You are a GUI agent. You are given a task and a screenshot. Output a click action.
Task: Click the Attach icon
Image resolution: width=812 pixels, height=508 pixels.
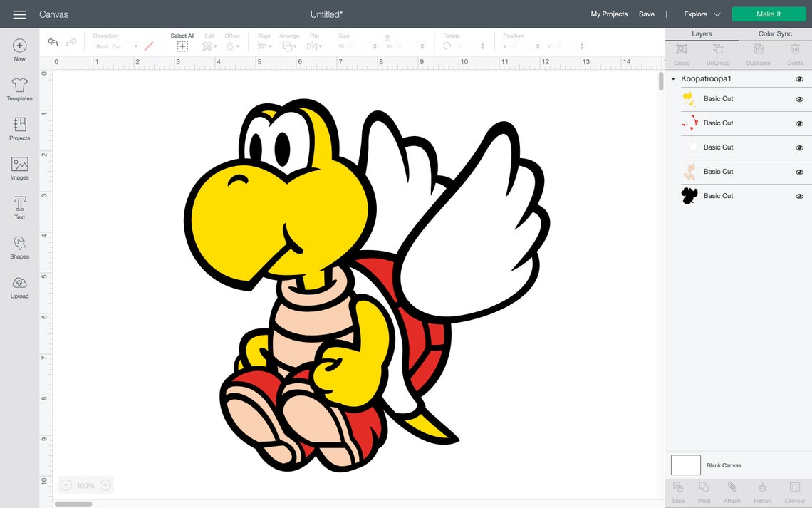tap(732, 492)
